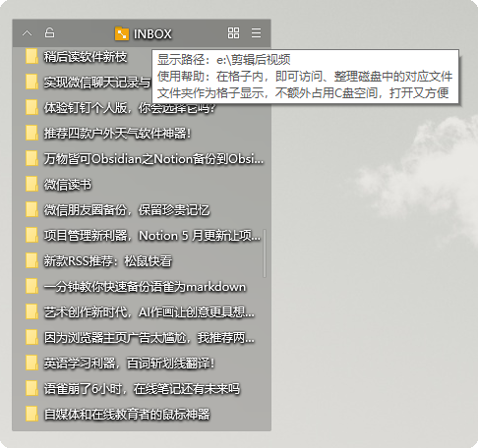
Task: Select 项目管理新利器，Notion 5 月更新 name
Action: point(152,236)
